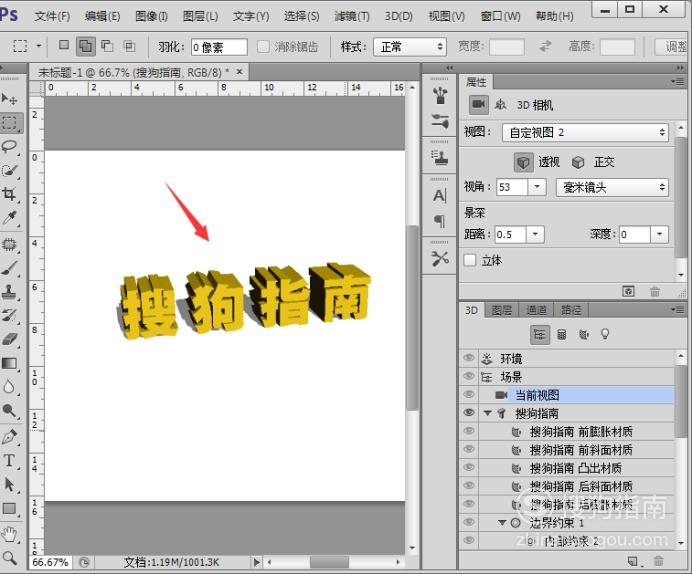Select the Dodge tool

(9, 411)
